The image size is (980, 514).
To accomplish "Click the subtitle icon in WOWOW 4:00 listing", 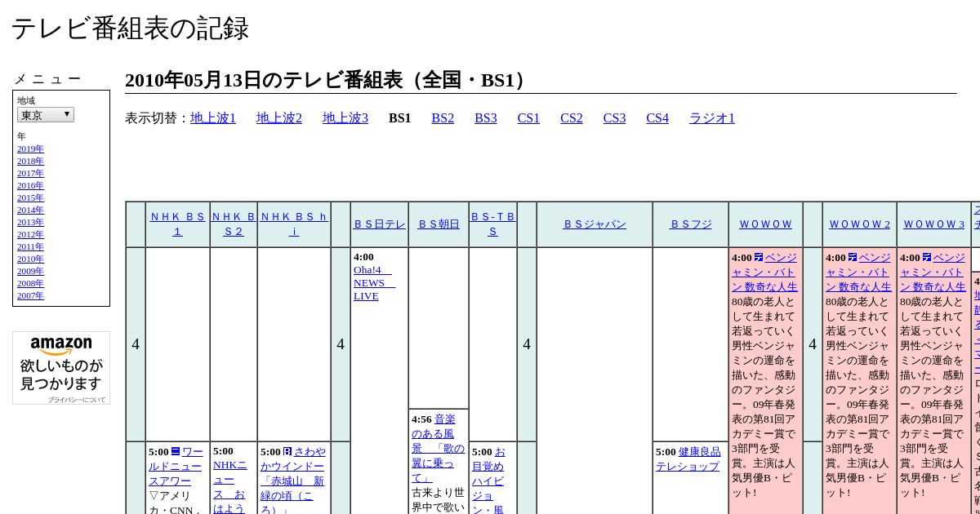I will click(759, 258).
